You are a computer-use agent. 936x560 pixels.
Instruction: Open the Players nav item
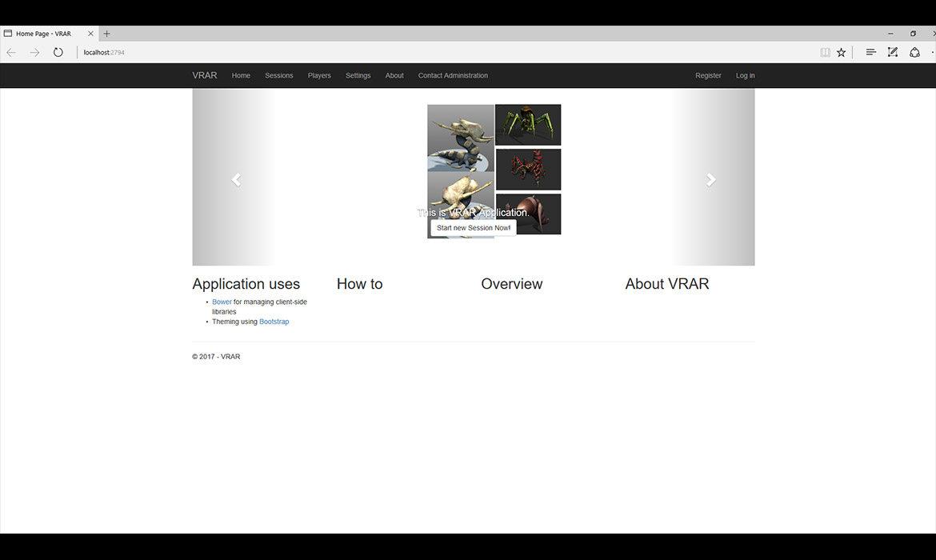319,76
